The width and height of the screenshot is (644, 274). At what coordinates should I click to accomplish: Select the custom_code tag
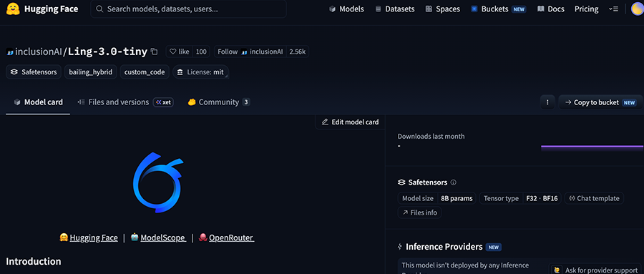point(145,72)
